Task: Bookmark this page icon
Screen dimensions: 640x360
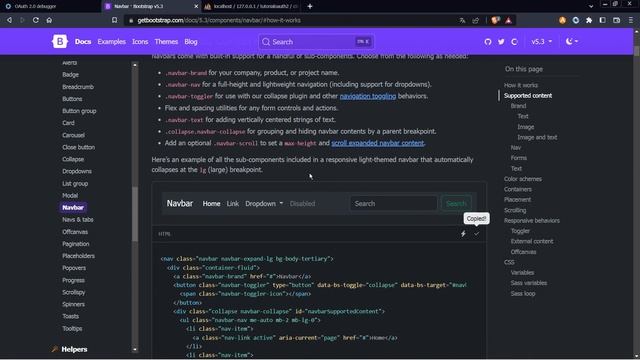Action: (114, 20)
